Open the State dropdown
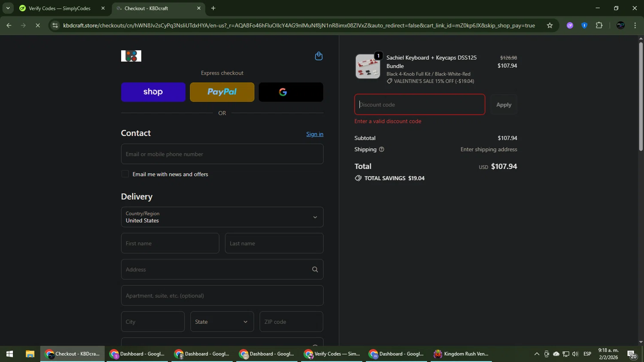This screenshot has height=362, width=644. point(222,322)
